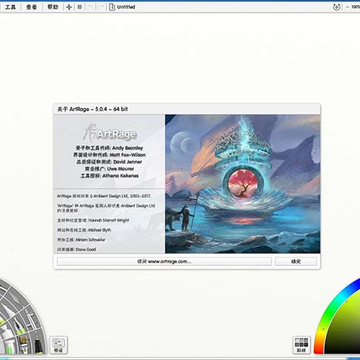Click the 访问 www.artrage.com... button

[164, 262]
